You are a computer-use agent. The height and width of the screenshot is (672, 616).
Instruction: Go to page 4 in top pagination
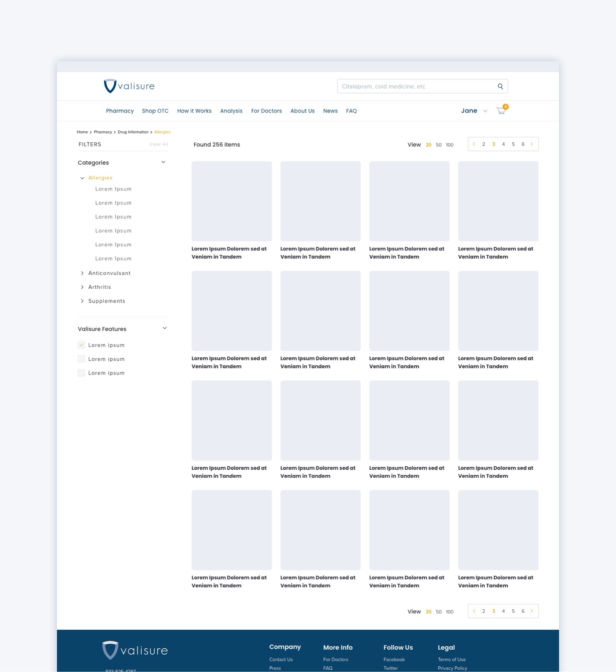pyautogui.click(x=503, y=144)
